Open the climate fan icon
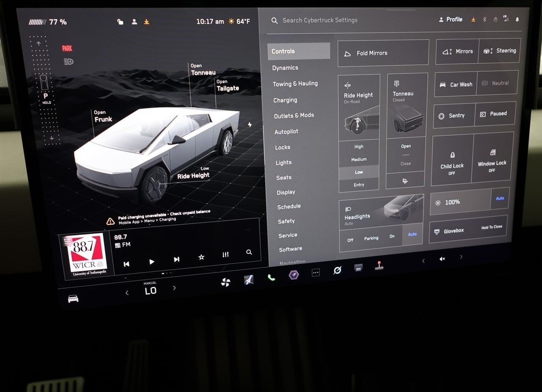This screenshot has width=542, height=392. (226, 282)
